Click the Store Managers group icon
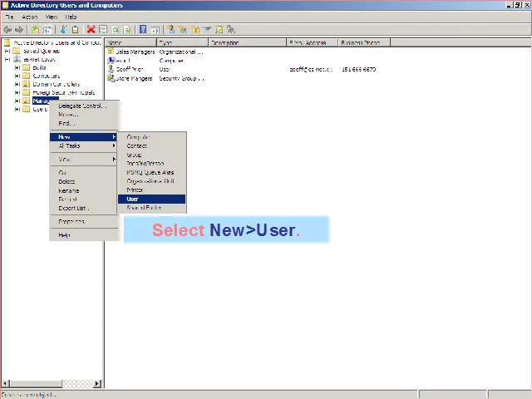 [x=111, y=78]
